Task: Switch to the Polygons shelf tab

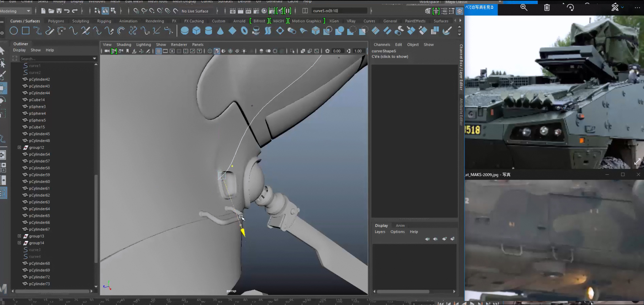Action: 56,21
